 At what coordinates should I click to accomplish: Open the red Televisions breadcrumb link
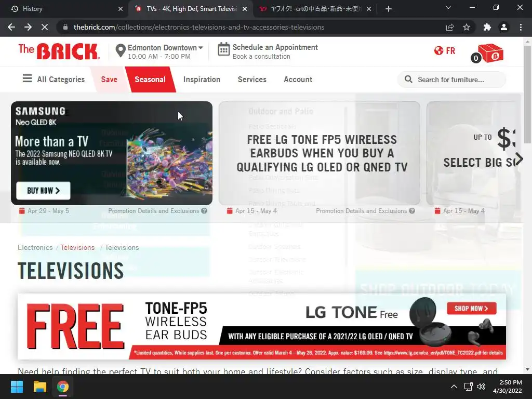click(x=77, y=247)
